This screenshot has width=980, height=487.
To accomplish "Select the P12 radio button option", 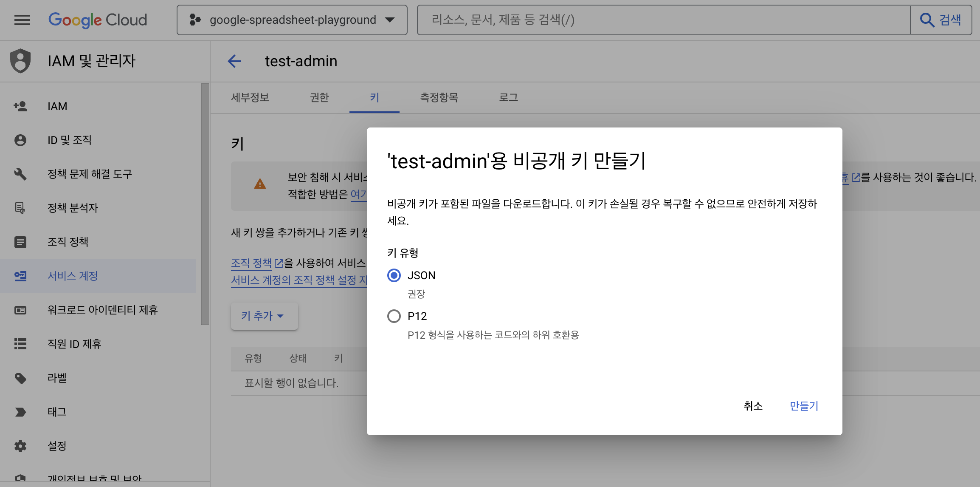I will coord(393,315).
